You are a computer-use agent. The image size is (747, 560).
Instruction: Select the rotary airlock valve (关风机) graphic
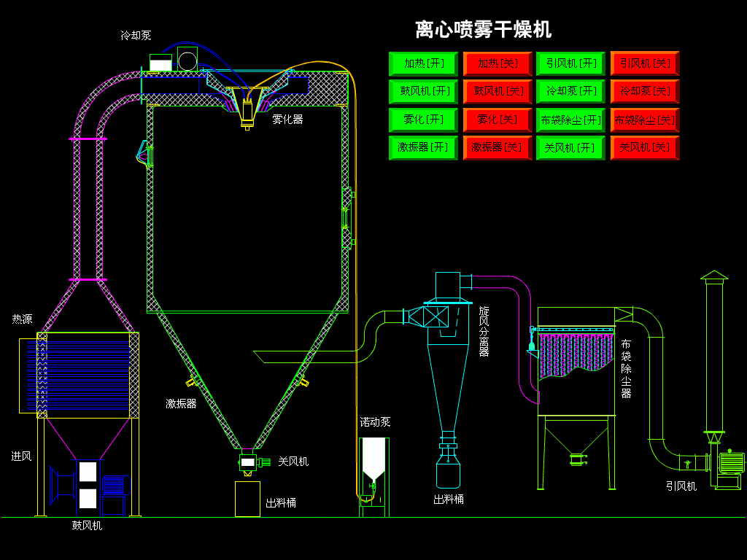pos(254,462)
